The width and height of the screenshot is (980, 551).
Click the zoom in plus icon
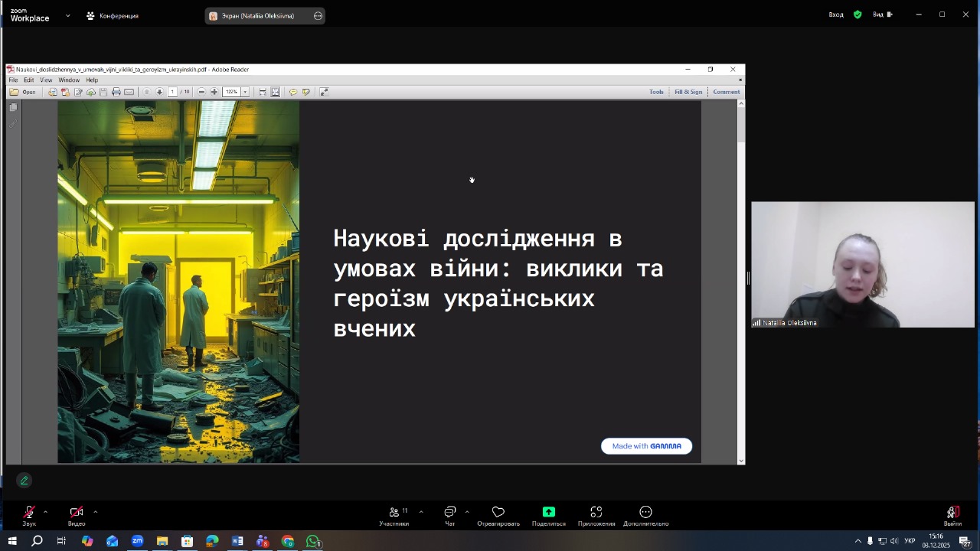point(214,92)
